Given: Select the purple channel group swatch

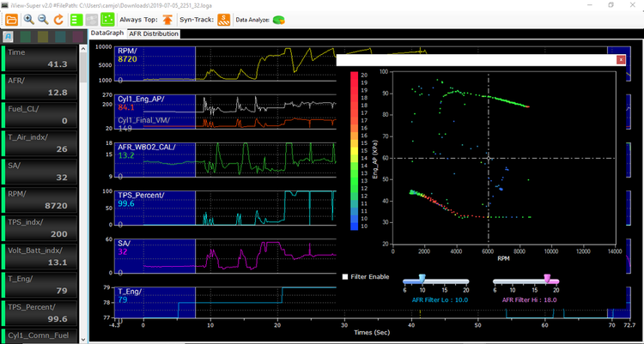Looking at the screenshot, I should coord(78,37).
